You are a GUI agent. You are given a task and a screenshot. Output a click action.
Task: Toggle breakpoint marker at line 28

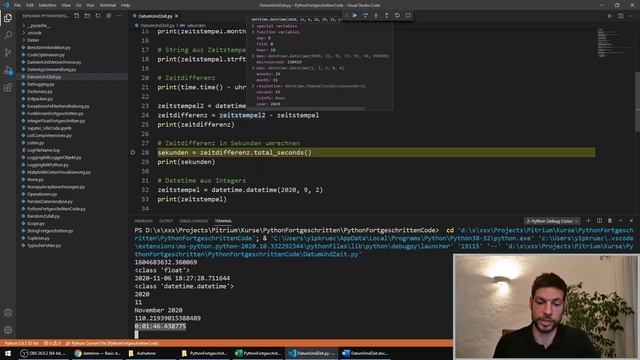(133, 152)
